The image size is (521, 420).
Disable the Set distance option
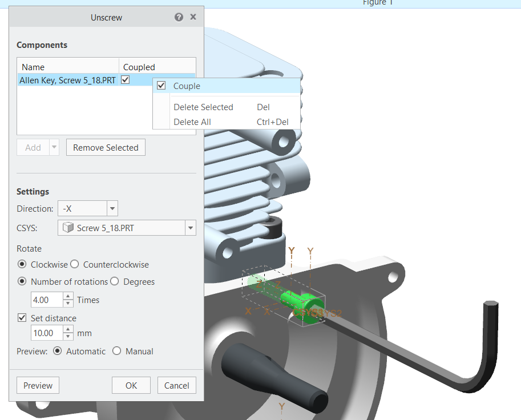(x=21, y=318)
